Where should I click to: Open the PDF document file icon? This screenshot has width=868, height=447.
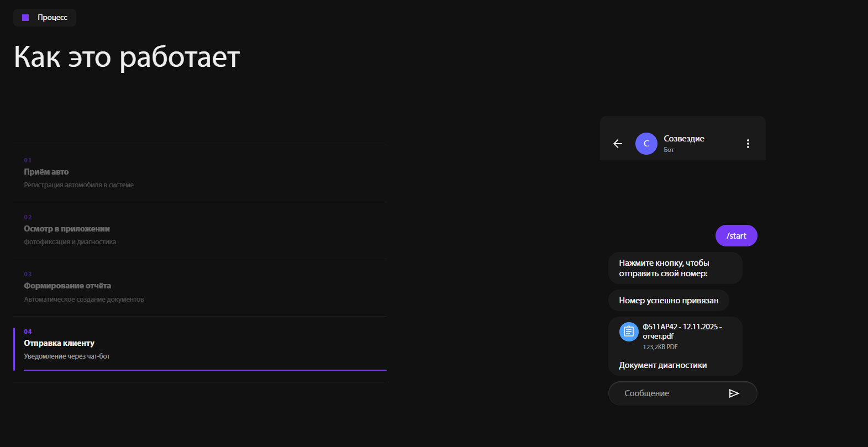pos(629,332)
